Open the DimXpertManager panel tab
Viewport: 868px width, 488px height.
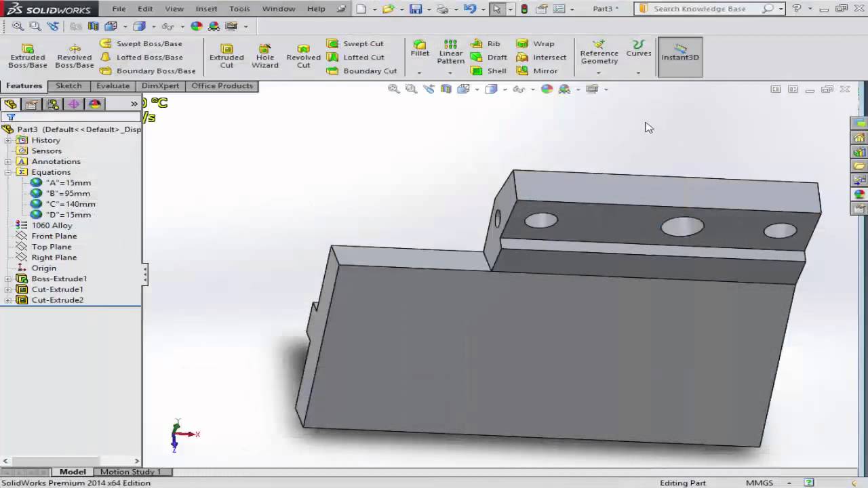pyautogui.click(x=73, y=104)
